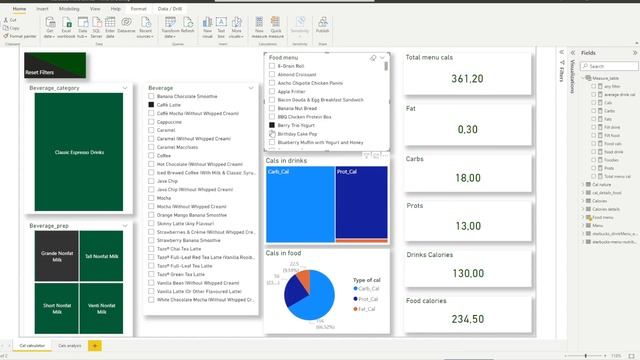Check Banana Chocolate Smoothie beverage
The width and height of the screenshot is (640, 360).
[x=151, y=96]
